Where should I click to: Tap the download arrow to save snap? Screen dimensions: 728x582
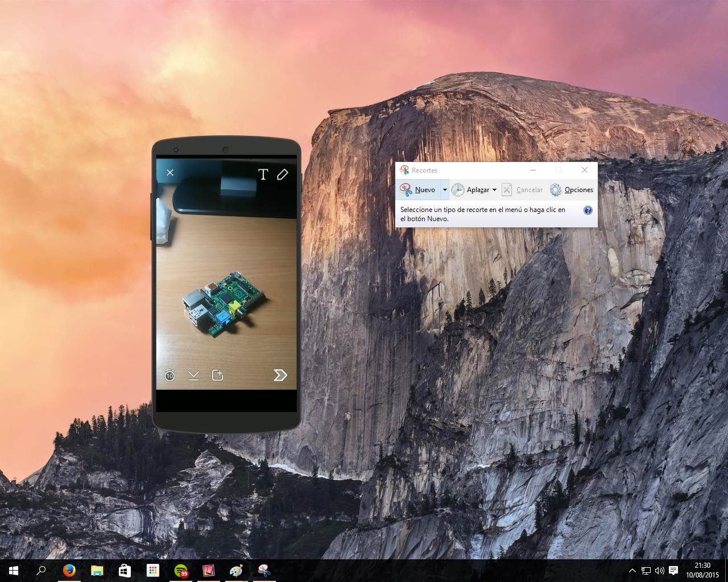193,375
